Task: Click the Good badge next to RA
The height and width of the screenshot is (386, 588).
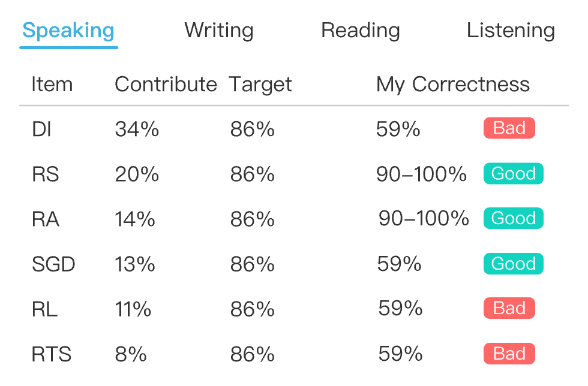Action: [x=513, y=218]
